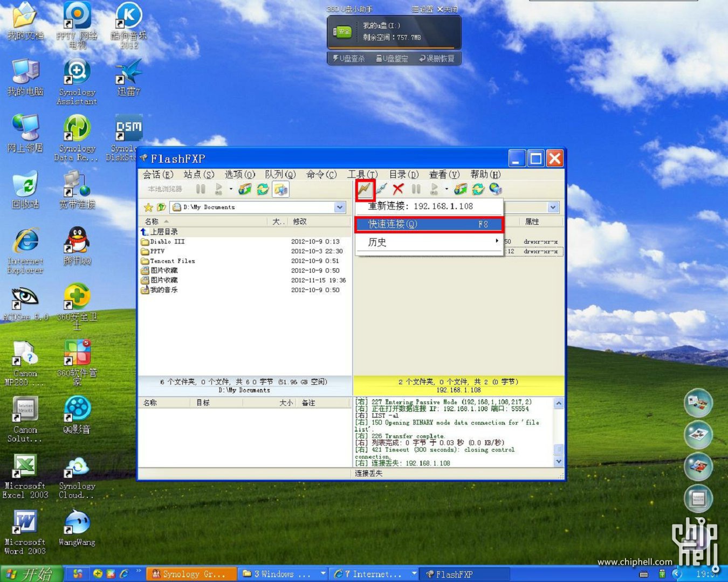Click the 开始 Start button
The width and height of the screenshot is (728, 582).
[x=31, y=574]
